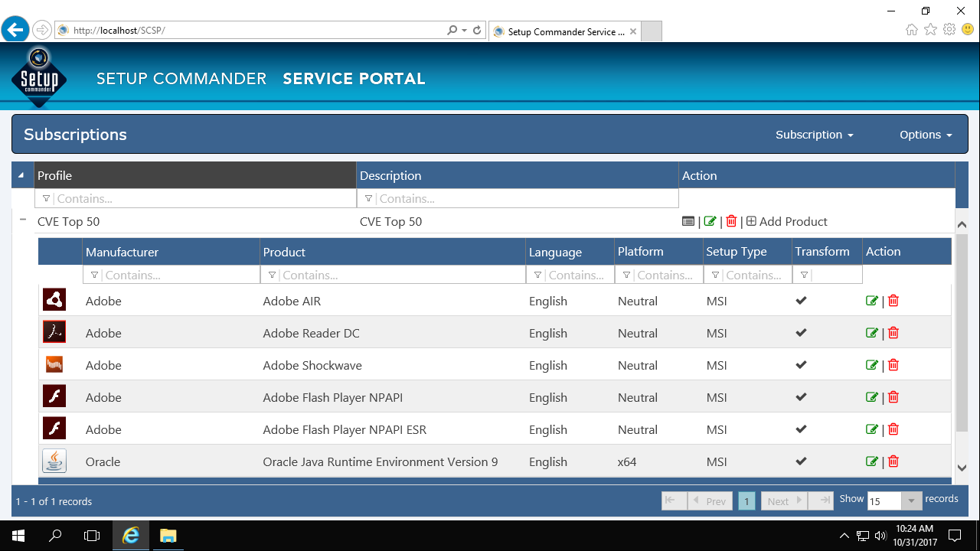Delete the Oracle Java Runtime row
This screenshot has height=551, width=980.
point(893,461)
